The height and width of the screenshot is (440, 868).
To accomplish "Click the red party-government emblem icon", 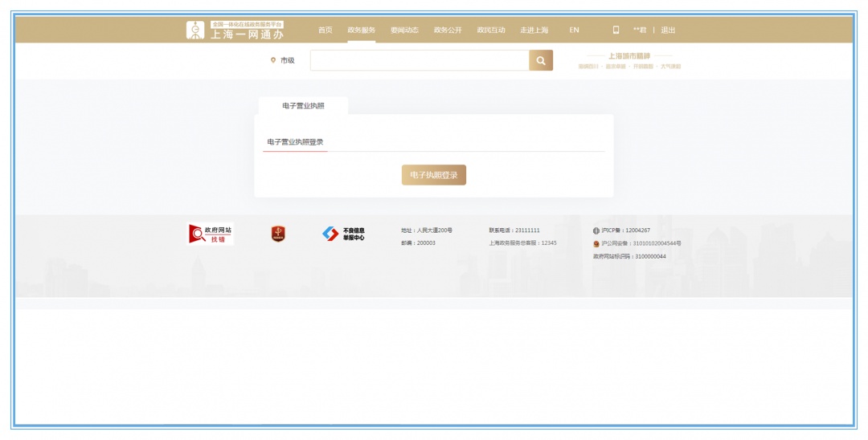I will [278, 234].
